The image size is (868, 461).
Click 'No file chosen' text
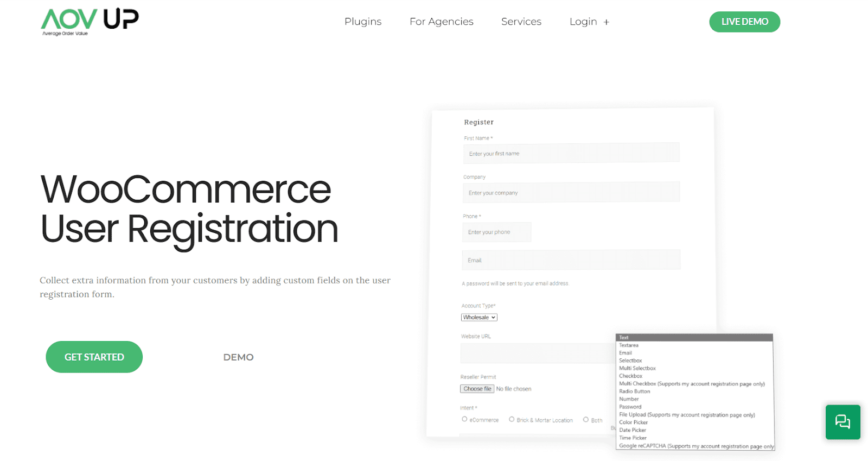514,389
